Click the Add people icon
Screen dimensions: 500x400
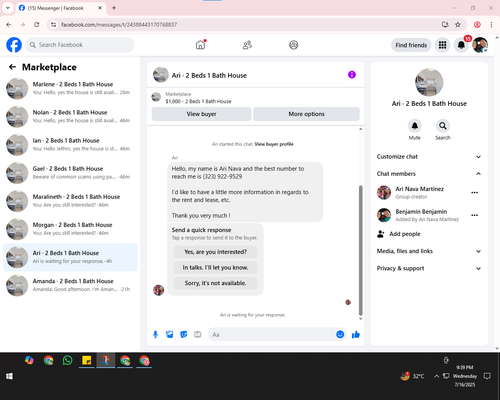(x=381, y=234)
